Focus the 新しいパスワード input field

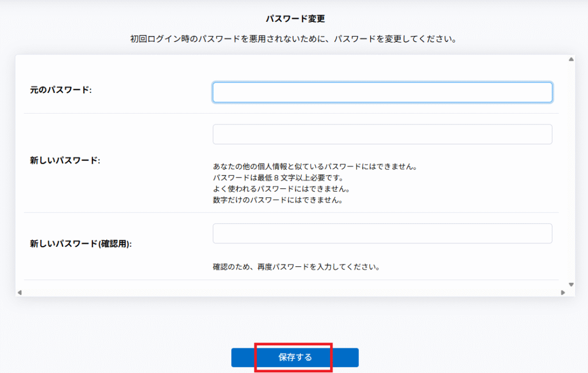click(x=382, y=134)
